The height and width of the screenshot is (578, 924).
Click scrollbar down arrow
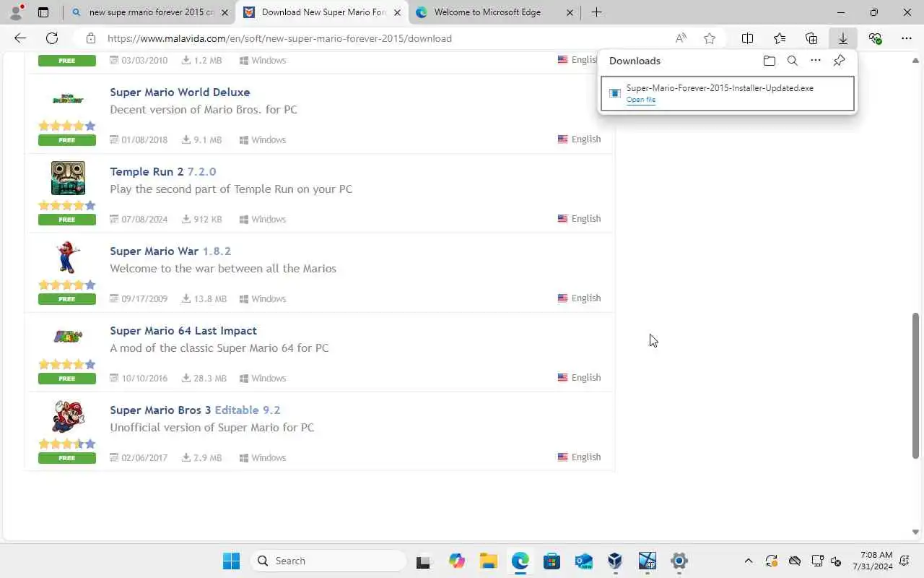pos(915,532)
